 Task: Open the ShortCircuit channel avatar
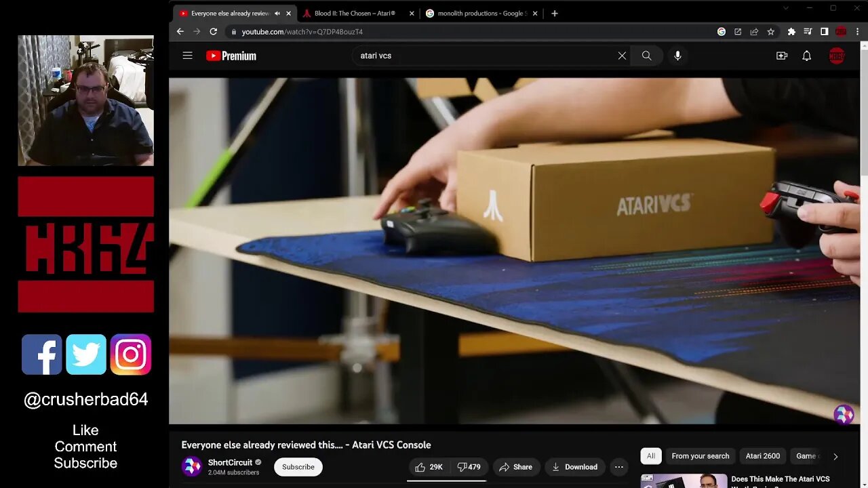(x=192, y=466)
